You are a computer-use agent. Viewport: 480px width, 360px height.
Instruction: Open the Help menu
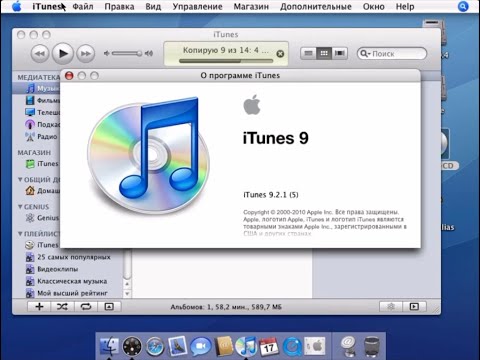click(405, 7)
